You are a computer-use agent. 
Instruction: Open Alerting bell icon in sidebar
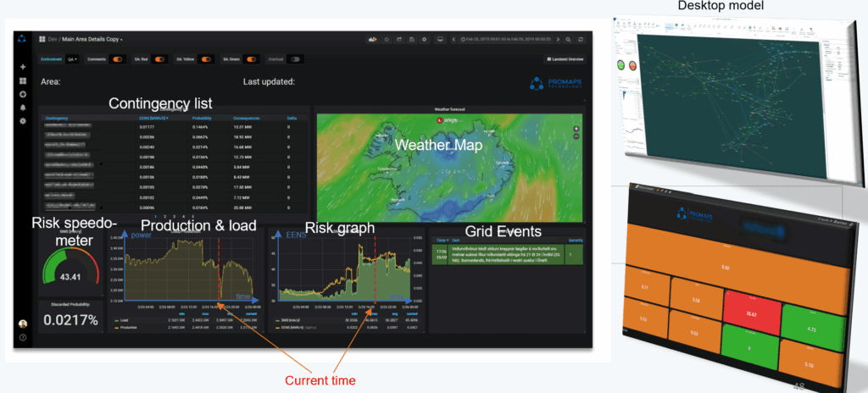point(23,108)
